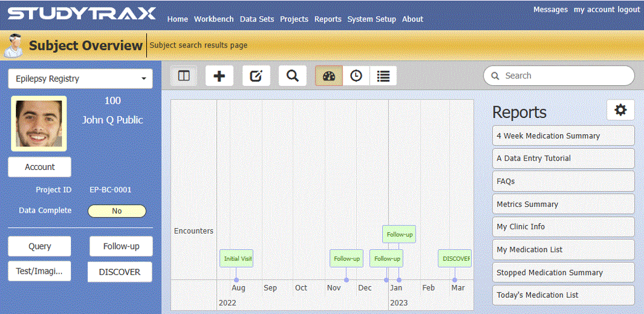This screenshot has width=644, height=314.
Task: Click the Query button
Action: click(40, 246)
